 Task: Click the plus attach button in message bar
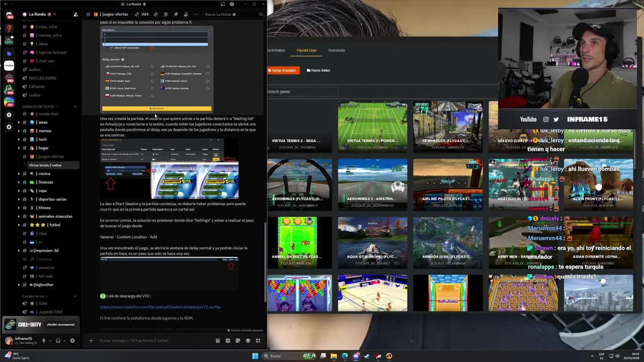(x=91, y=340)
